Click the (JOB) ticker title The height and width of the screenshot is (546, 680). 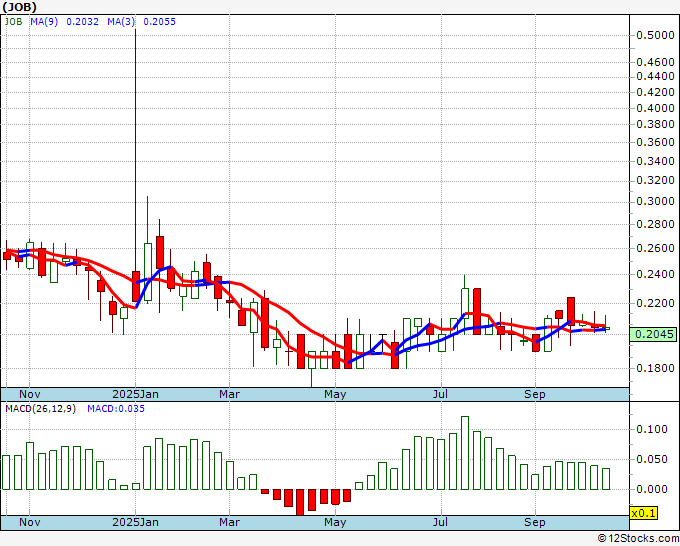tap(19, 6)
